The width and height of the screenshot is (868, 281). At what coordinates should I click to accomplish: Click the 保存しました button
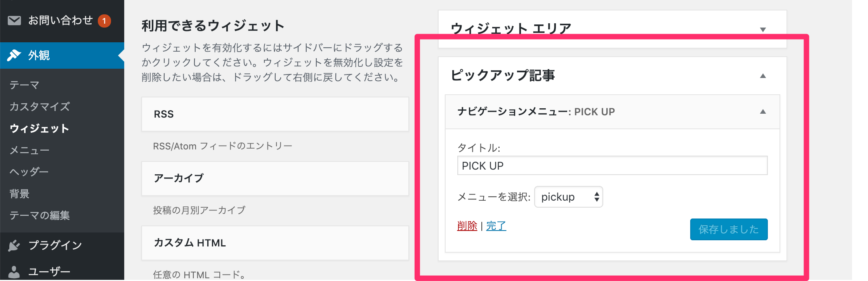click(729, 229)
